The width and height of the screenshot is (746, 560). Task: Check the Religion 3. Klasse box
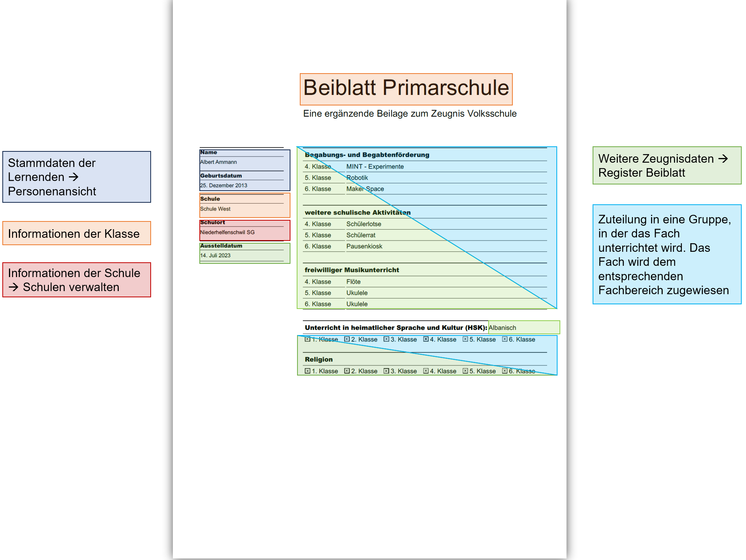pos(386,371)
